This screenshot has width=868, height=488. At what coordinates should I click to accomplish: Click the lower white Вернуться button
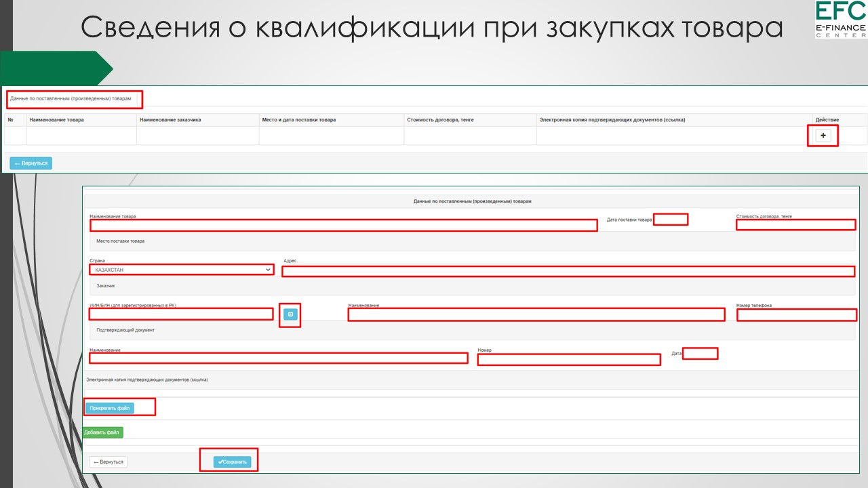(x=108, y=462)
